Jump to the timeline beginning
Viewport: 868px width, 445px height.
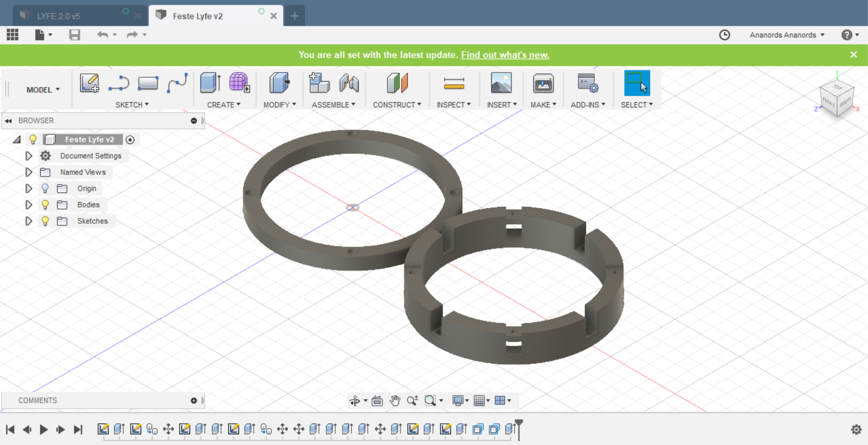click(x=10, y=429)
